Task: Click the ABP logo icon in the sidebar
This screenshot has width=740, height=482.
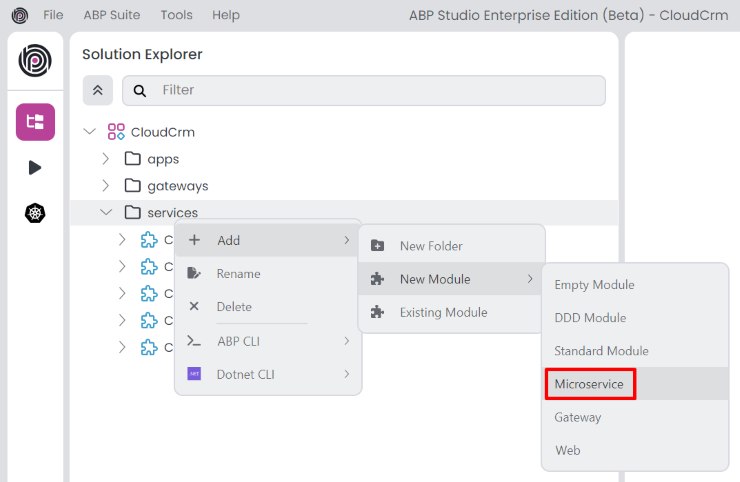Action: point(35,61)
